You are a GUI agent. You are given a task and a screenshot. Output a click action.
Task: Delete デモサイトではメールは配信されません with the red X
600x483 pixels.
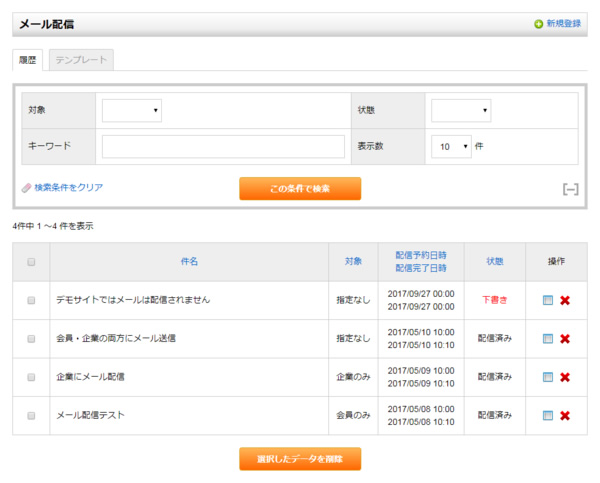(x=565, y=300)
